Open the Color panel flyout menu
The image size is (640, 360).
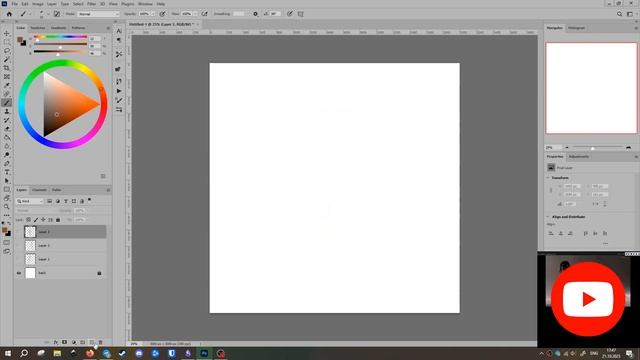click(108, 28)
